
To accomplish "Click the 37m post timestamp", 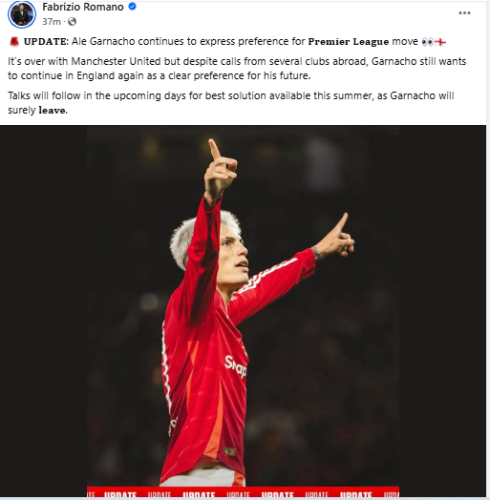I will tap(51, 22).
